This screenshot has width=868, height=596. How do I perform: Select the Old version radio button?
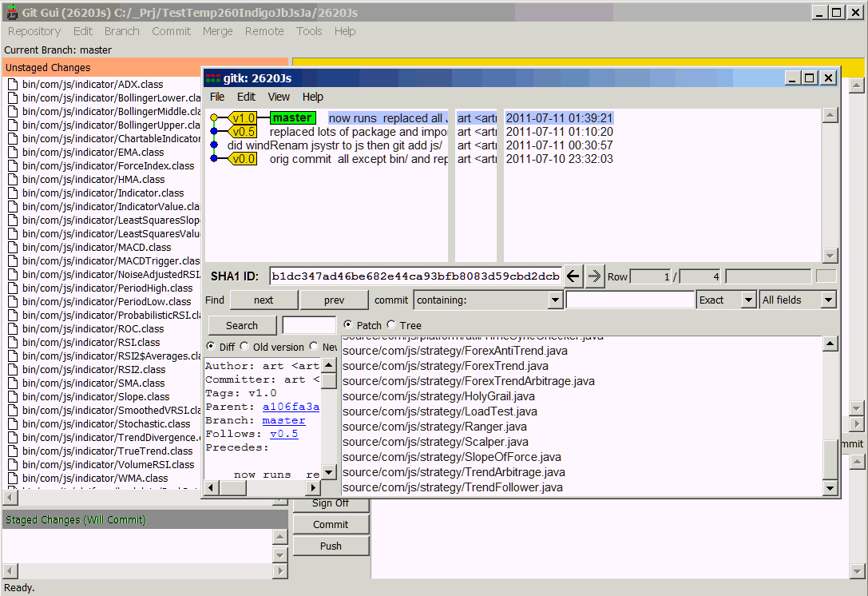click(244, 346)
